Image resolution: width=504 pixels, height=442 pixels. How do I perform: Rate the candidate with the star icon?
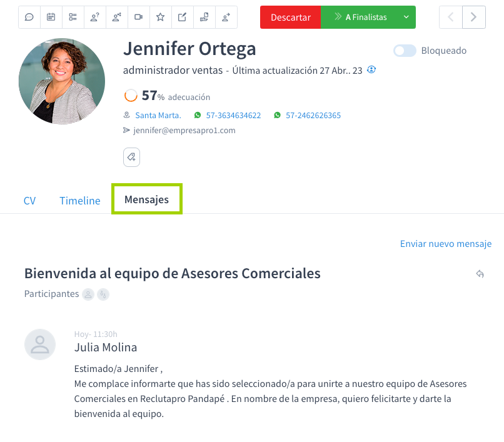click(x=160, y=17)
